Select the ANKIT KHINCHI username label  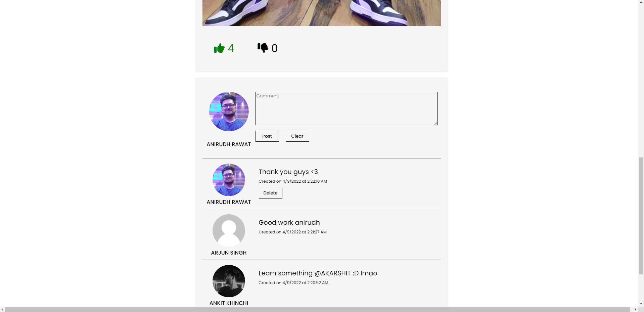[229, 303]
